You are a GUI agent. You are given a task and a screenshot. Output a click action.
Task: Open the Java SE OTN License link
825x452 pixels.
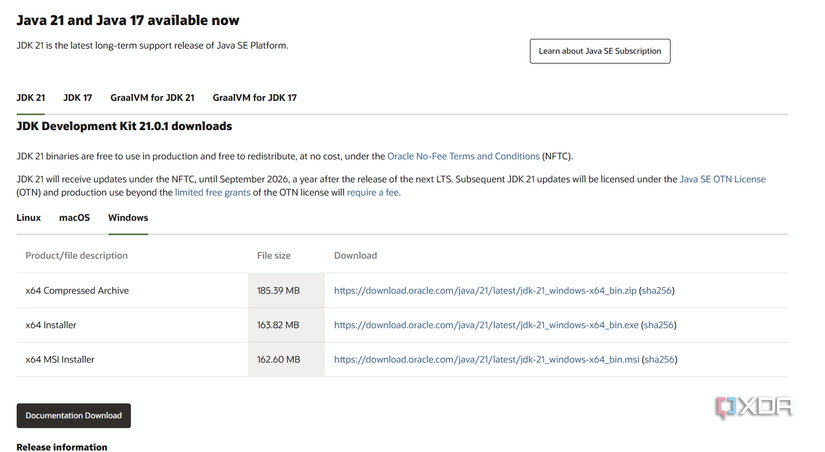tap(723, 179)
